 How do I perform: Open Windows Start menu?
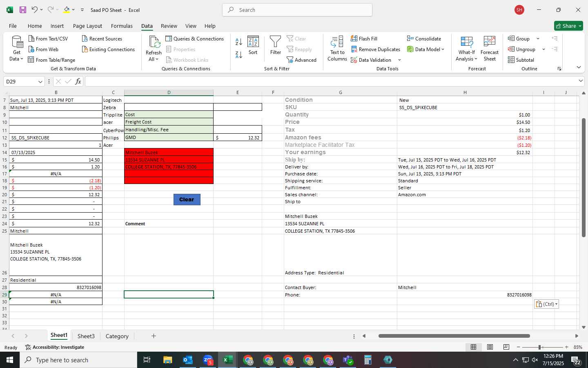pos(10,360)
